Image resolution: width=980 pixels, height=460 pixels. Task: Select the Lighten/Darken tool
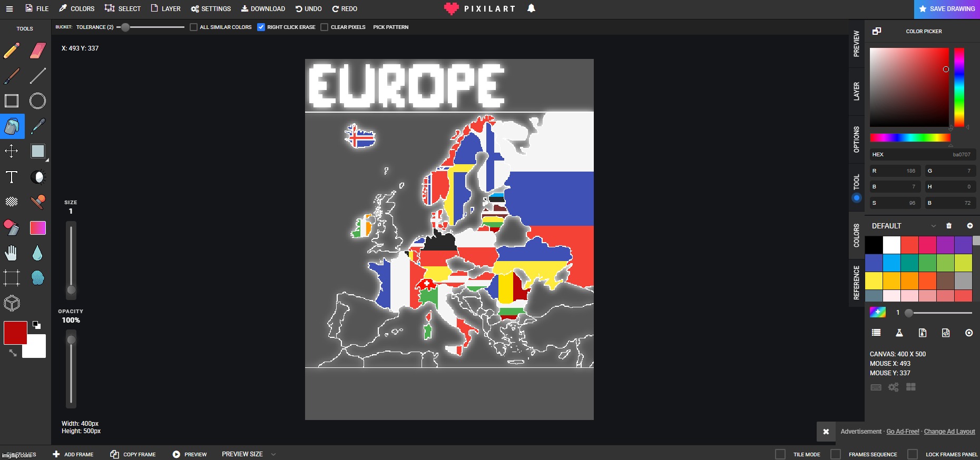click(38, 177)
